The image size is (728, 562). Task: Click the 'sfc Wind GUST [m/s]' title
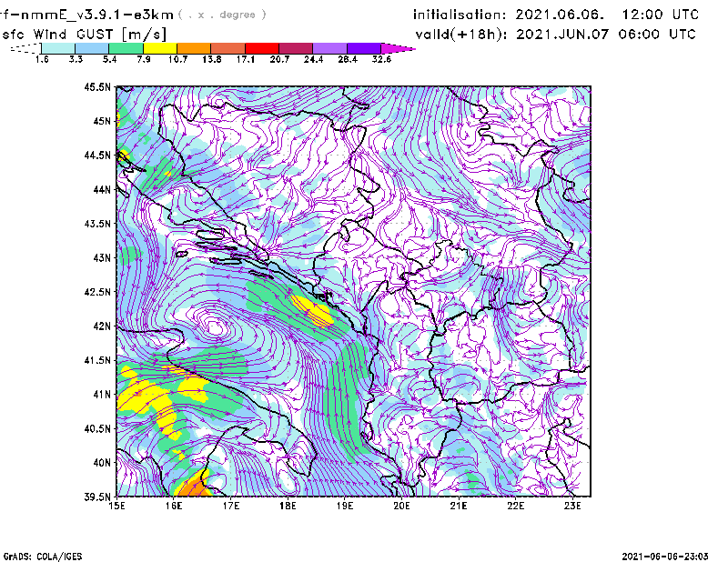(84, 35)
